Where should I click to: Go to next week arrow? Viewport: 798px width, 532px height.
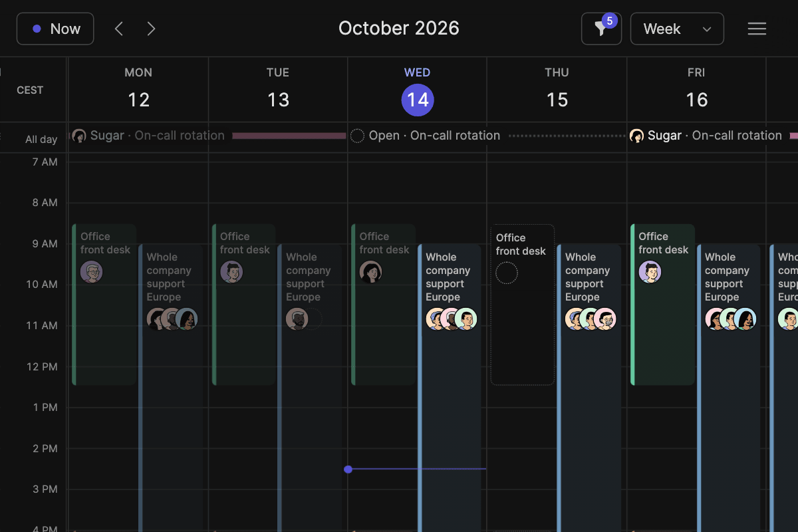coord(151,29)
